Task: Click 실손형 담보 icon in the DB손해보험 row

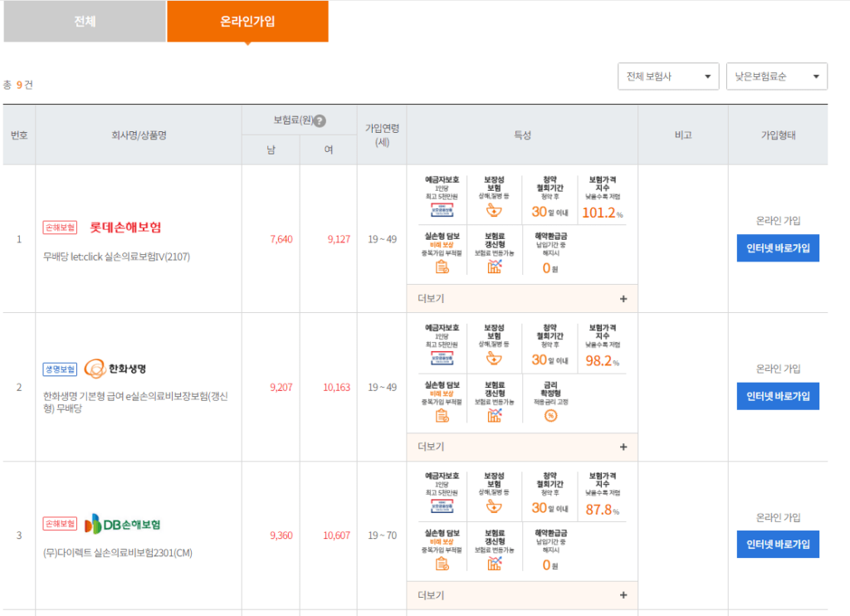Action: tap(442, 564)
